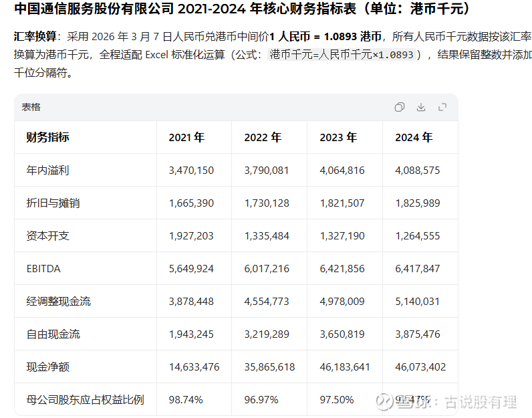This screenshot has width=532, height=418.
Task: Select cell value 1,264,555
Action: tap(417, 235)
